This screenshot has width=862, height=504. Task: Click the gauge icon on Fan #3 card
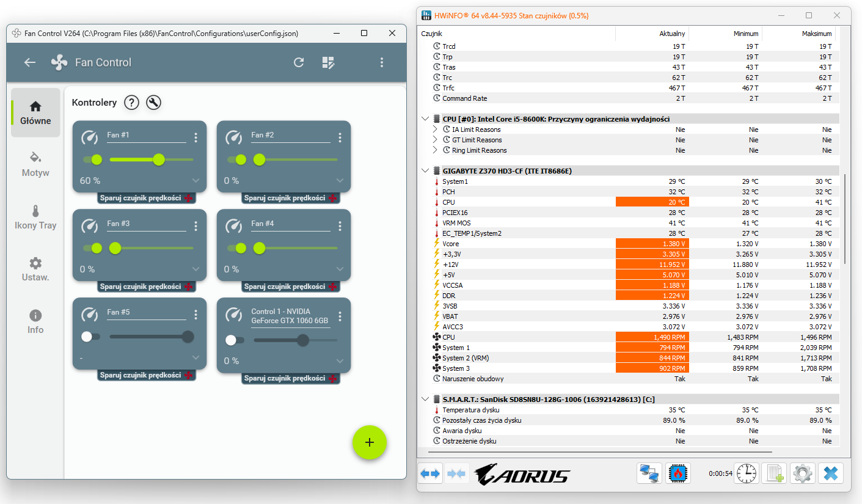(x=90, y=226)
